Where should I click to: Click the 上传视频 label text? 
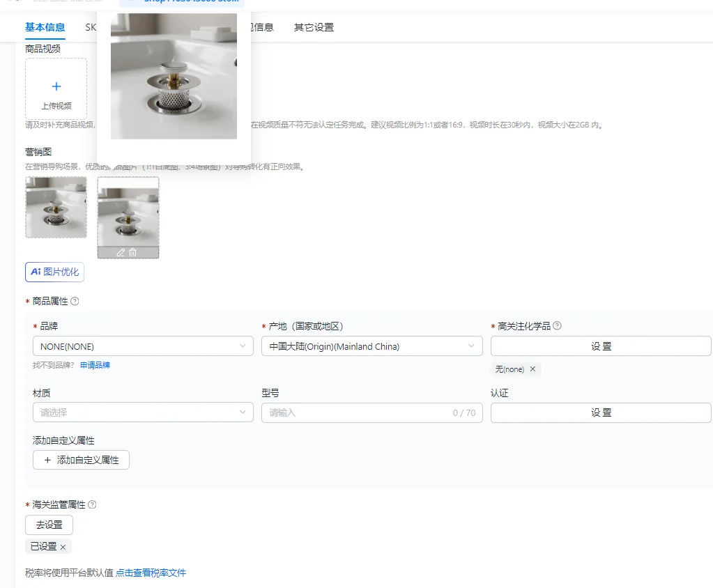pos(56,106)
